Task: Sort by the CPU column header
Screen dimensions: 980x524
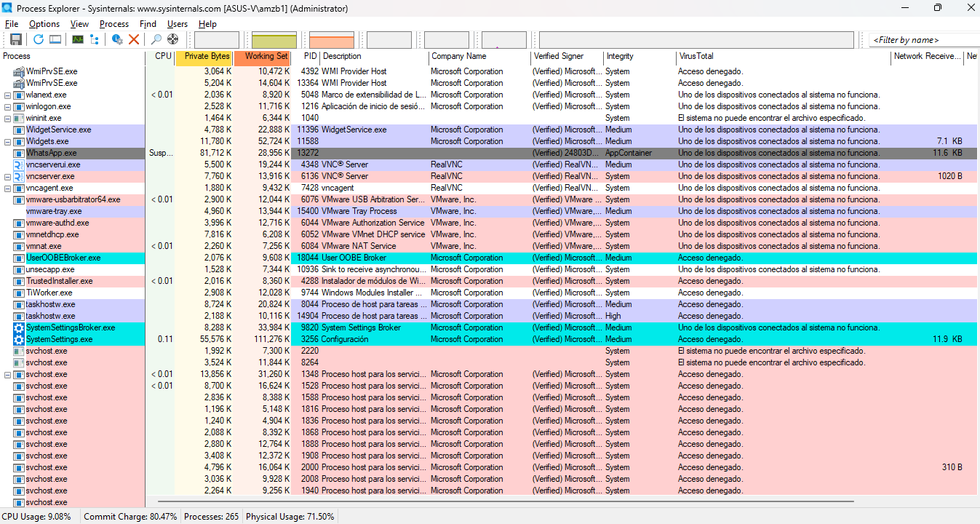Action: 160,56
